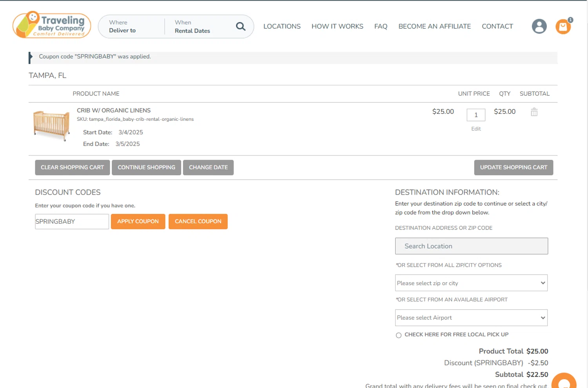The image size is (588, 388).
Task: Click the End Date 3/5/2025 text
Action: pyautogui.click(x=111, y=144)
